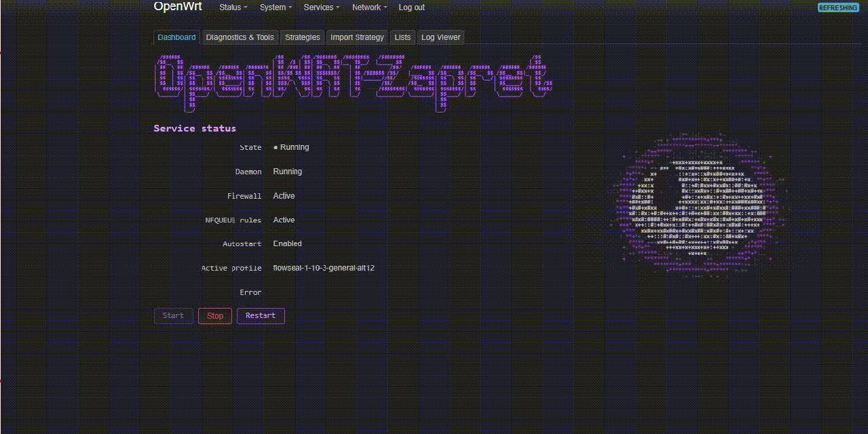Click the Firewall Active value

point(284,196)
